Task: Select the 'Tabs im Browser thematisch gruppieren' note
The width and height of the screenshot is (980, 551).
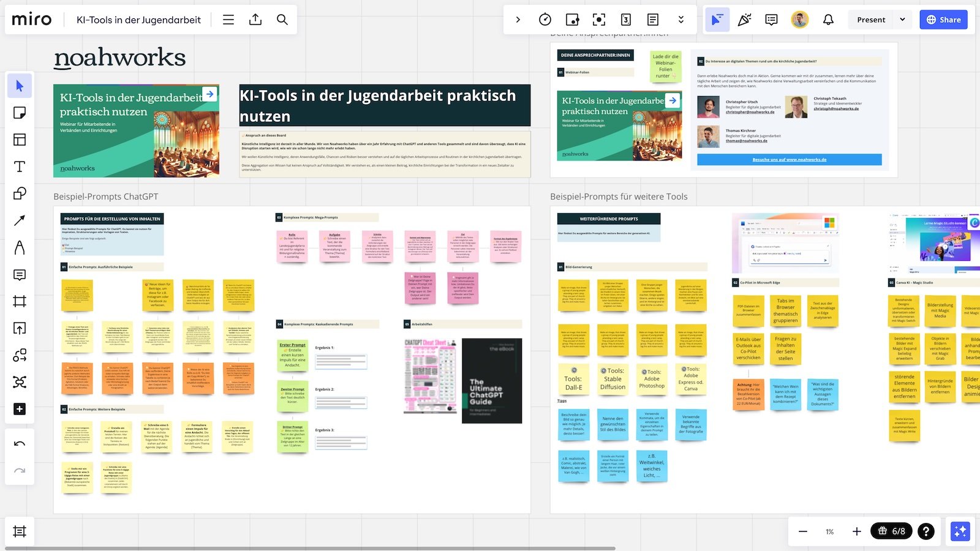Action: (x=785, y=310)
